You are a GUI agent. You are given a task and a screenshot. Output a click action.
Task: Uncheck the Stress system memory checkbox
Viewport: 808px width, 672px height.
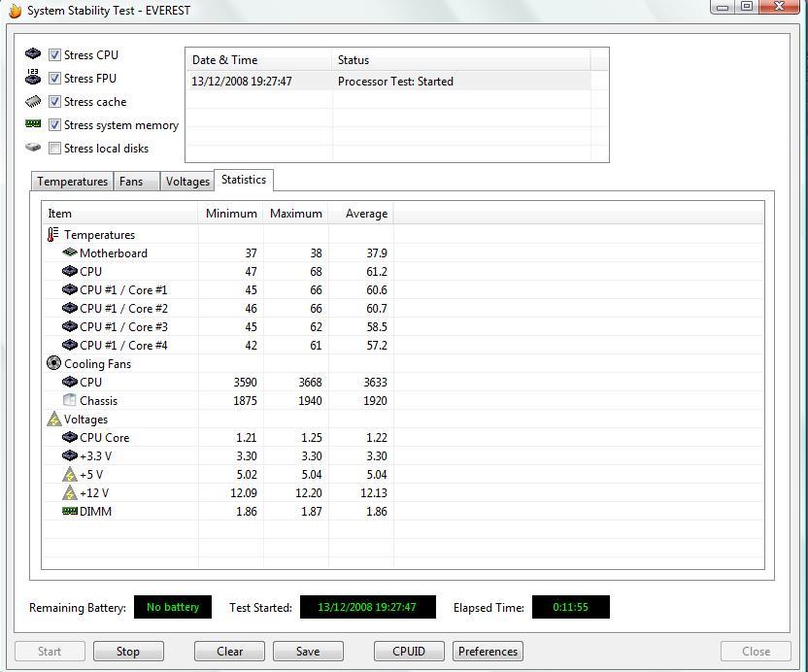pos(54,124)
